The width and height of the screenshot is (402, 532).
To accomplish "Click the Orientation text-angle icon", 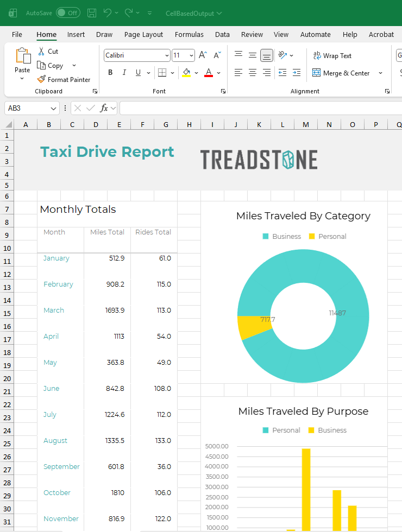I will coord(282,55).
